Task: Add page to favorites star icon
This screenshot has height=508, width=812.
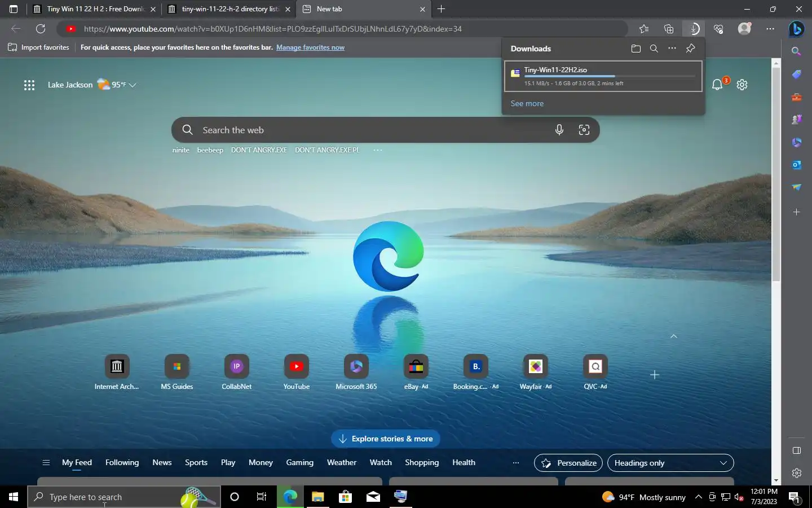Action: [x=644, y=29]
